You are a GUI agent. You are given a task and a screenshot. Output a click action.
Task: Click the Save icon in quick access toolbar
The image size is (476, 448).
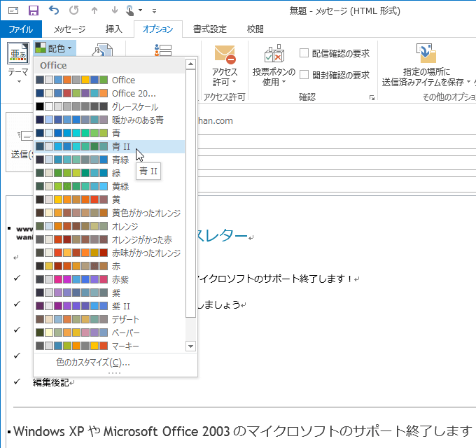coord(34,10)
